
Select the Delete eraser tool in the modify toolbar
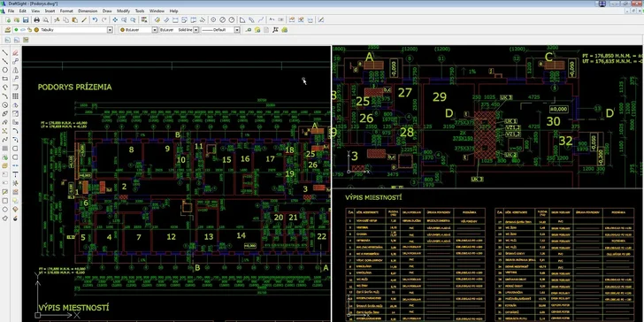16,52
